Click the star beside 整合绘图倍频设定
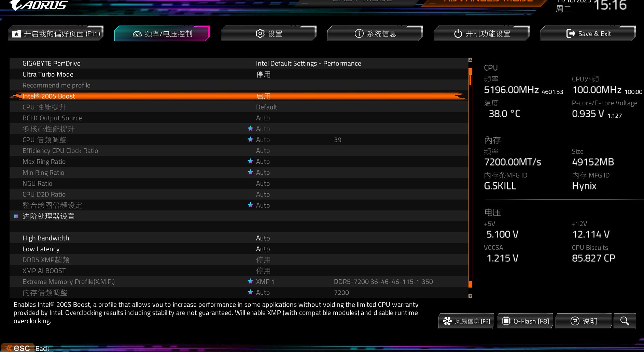The height and width of the screenshot is (352, 644). [x=250, y=205]
